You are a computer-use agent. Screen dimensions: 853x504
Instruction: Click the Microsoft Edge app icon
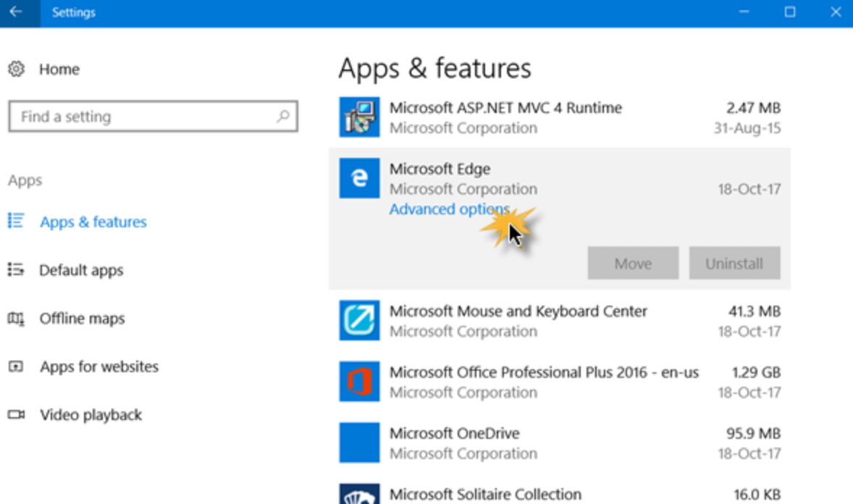[x=359, y=178]
